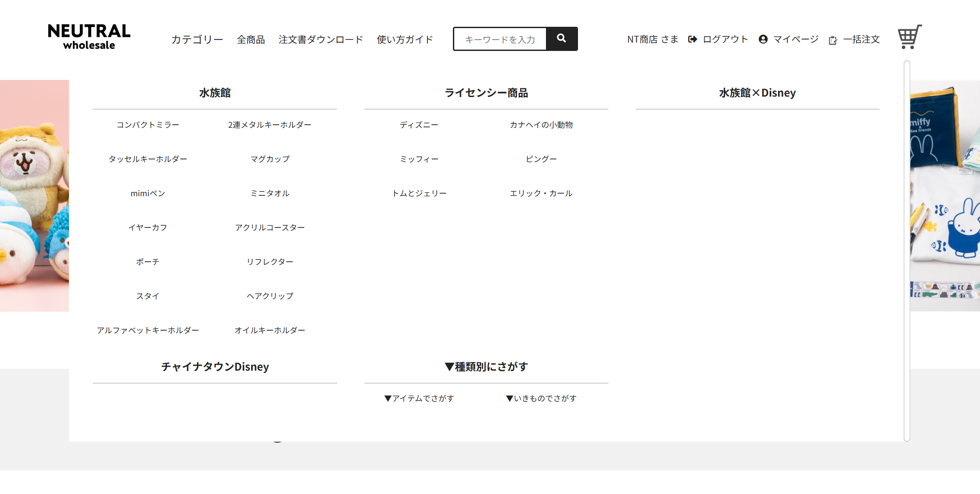
Task: Click the bulk order clipboard icon
Action: 833,40
